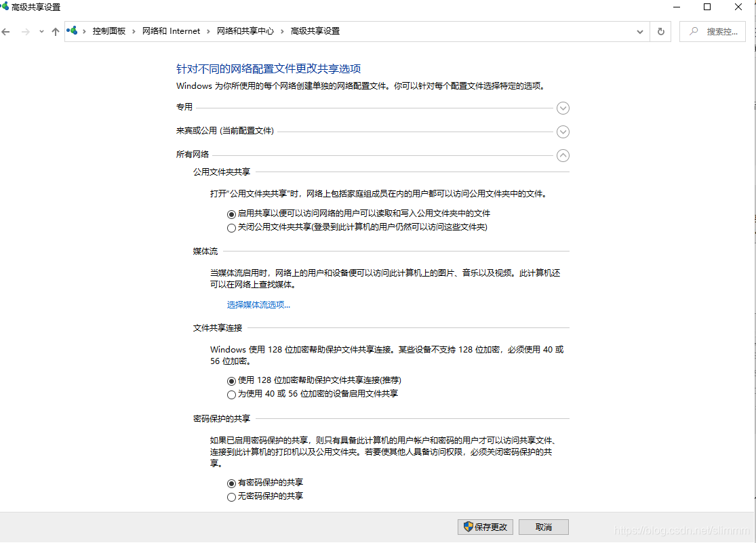Refresh the page with the refresh icon

click(660, 32)
